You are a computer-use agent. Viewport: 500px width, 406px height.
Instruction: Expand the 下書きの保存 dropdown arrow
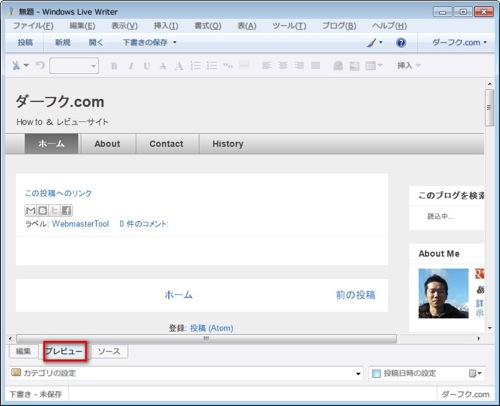[x=174, y=43]
